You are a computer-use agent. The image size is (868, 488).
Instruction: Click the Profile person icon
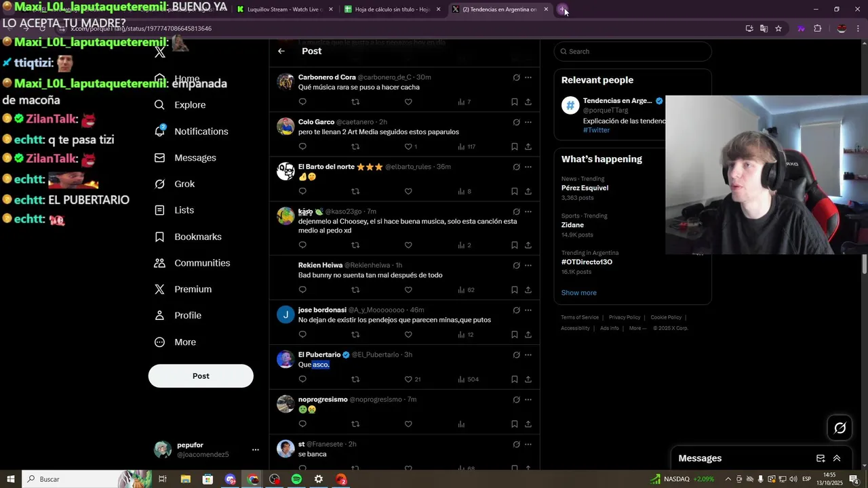tap(160, 315)
